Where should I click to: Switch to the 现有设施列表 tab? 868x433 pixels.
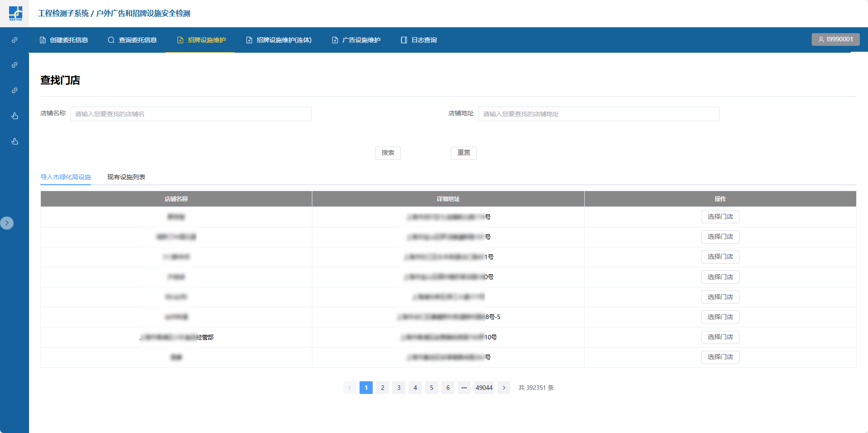tap(126, 177)
